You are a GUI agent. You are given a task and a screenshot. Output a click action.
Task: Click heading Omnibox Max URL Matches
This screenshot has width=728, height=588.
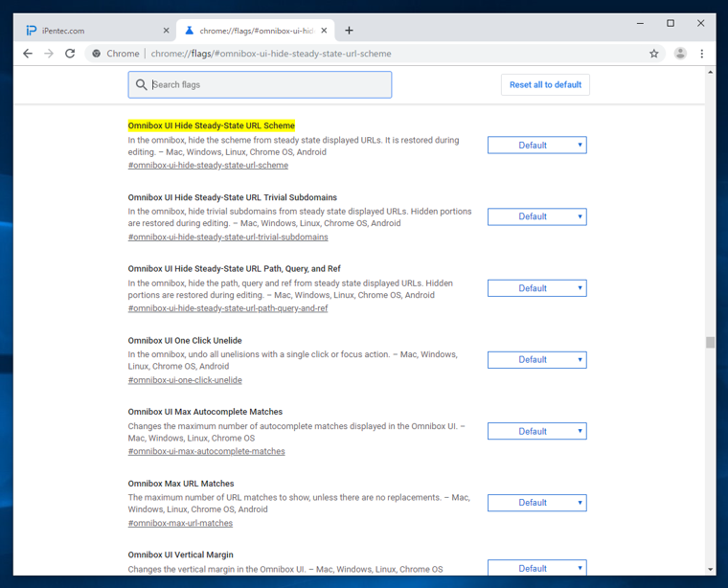point(181,483)
